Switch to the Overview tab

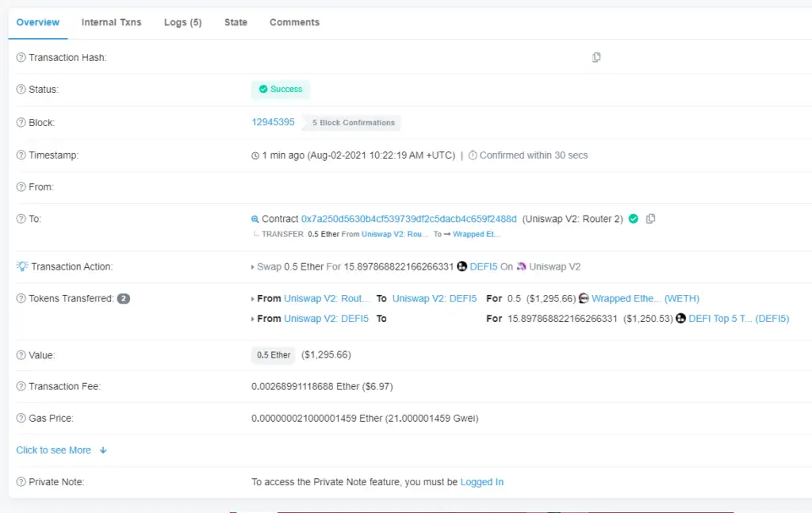tap(38, 22)
